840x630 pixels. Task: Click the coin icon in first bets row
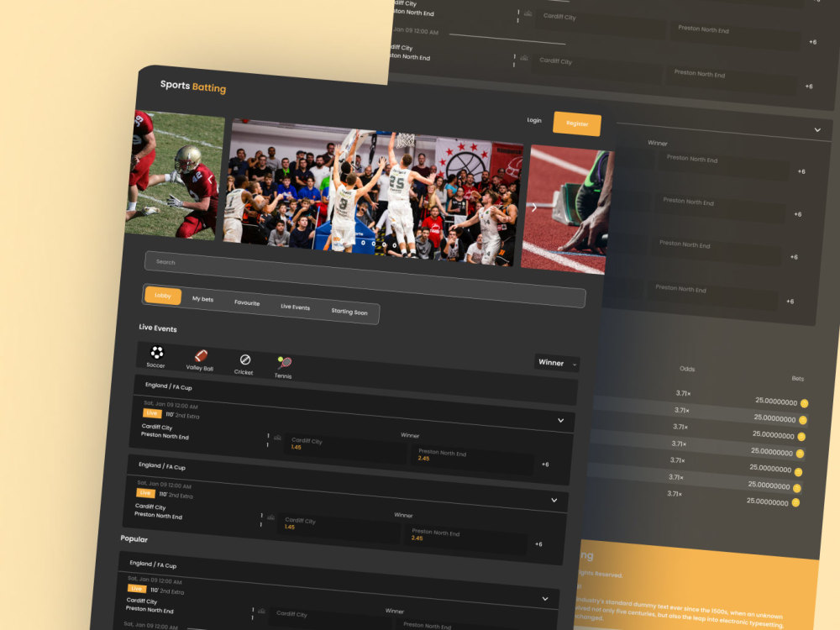pos(804,403)
